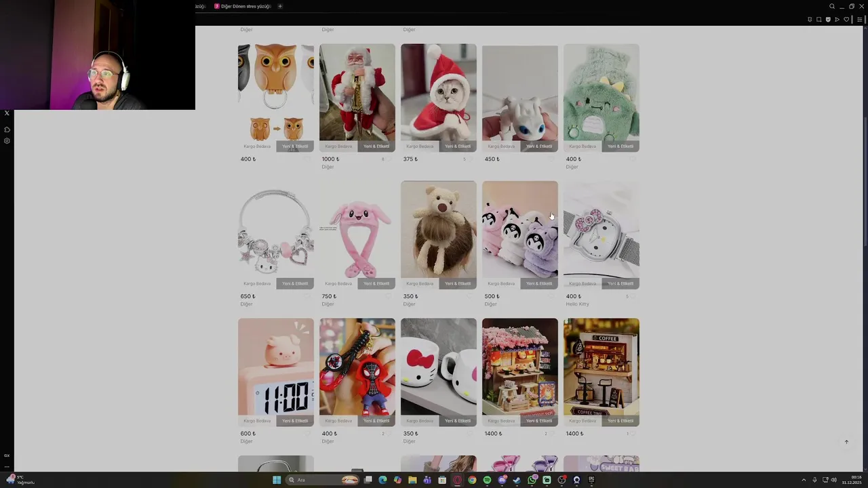This screenshot has width=868, height=488.
Task: Open the X (Twitter) icon in Opera sidebar
Action: tap(7, 113)
